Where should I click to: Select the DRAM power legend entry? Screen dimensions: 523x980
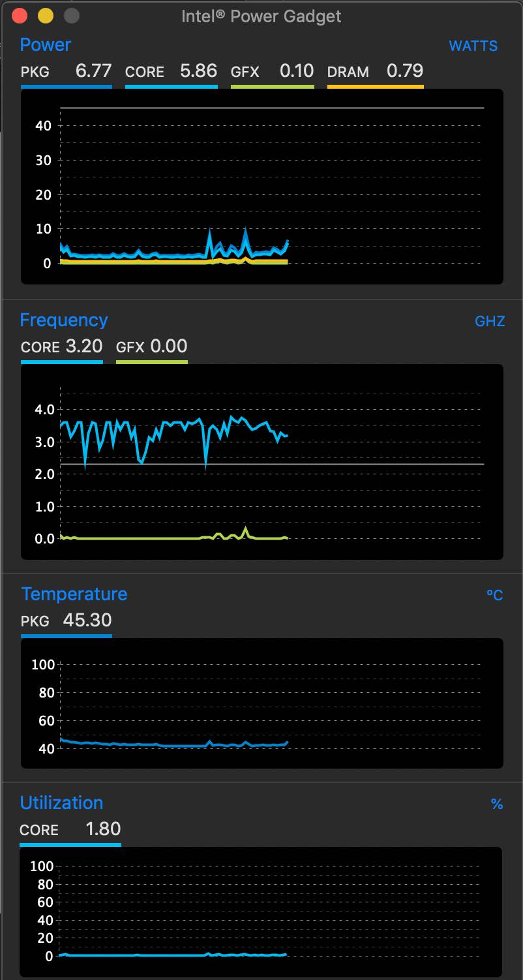[374, 72]
